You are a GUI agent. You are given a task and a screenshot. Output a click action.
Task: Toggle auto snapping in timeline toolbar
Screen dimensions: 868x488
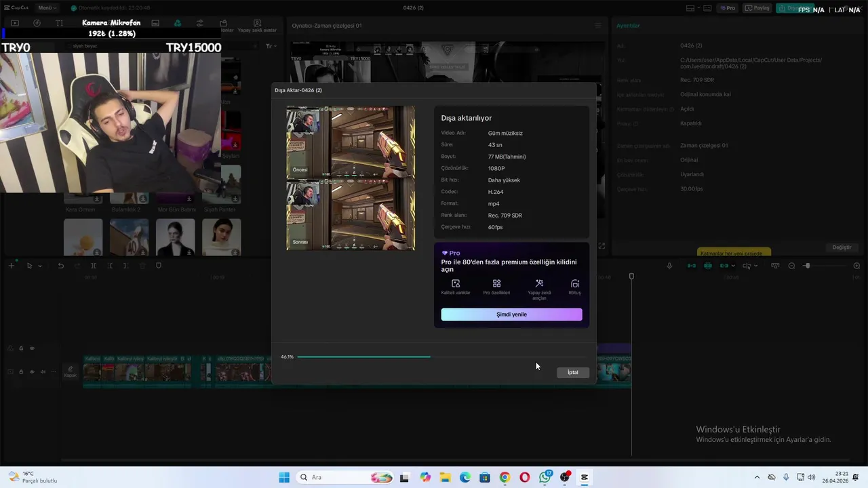[x=708, y=266]
